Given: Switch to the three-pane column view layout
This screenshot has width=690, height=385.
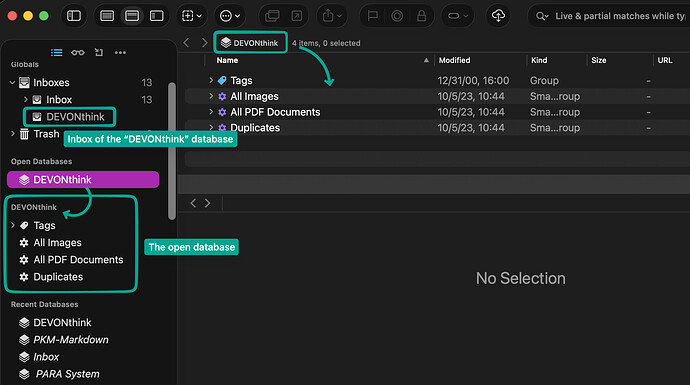Looking at the screenshot, I should point(157,16).
